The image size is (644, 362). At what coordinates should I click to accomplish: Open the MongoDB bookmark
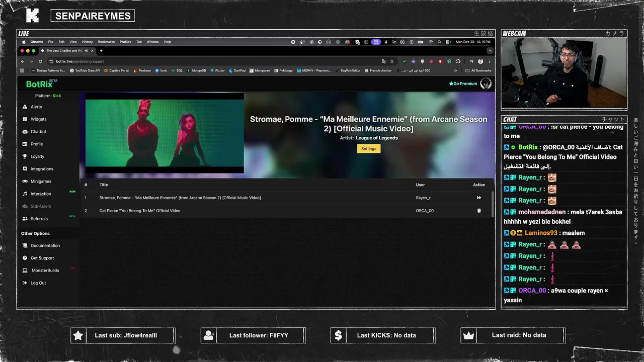pyautogui.click(x=196, y=70)
